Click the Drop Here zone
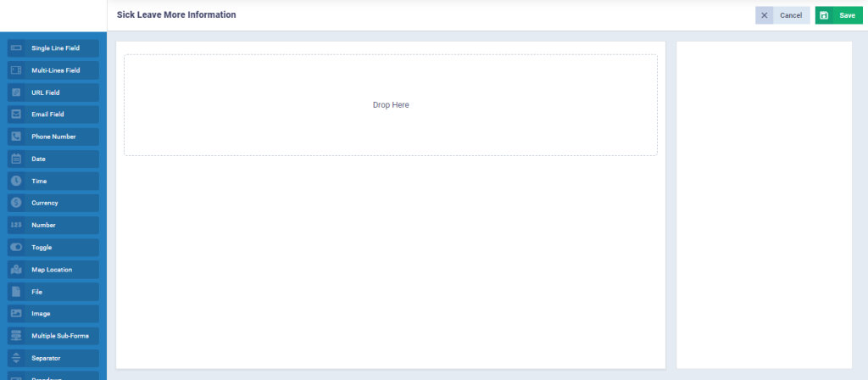Image resolution: width=868 pixels, height=380 pixels. point(391,104)
